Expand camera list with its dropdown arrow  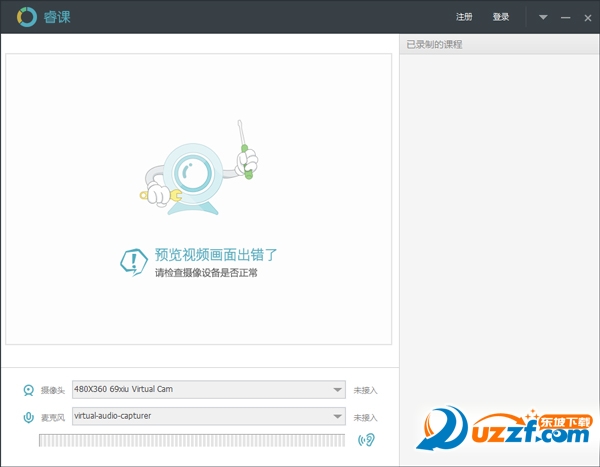click(337, 390)
